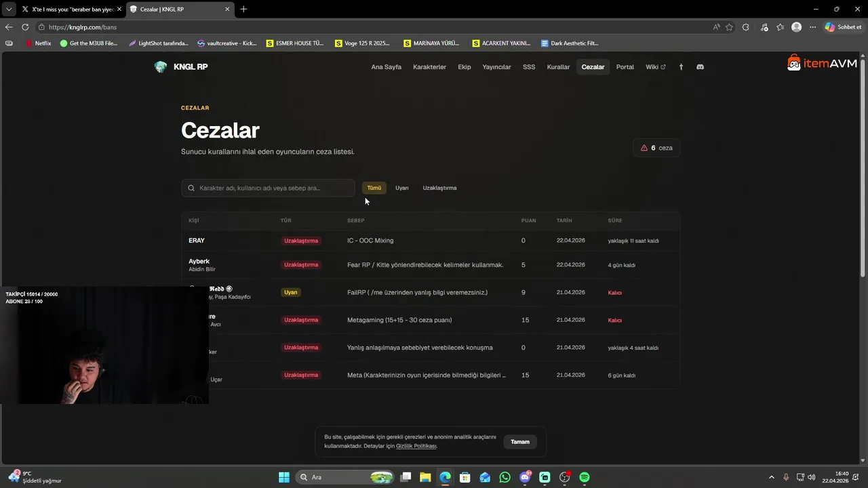
Task: Click Metagaming (15+15 - 30 ceza puanı) text
Action: [x=399, y=320]
